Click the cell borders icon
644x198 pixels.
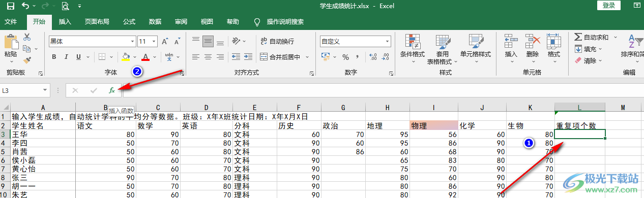(102, 56)
